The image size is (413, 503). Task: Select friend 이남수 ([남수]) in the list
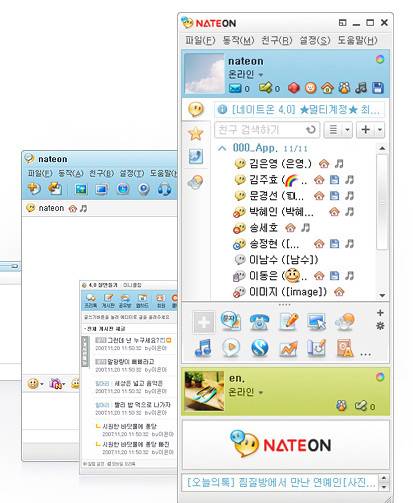click(277, 259)
